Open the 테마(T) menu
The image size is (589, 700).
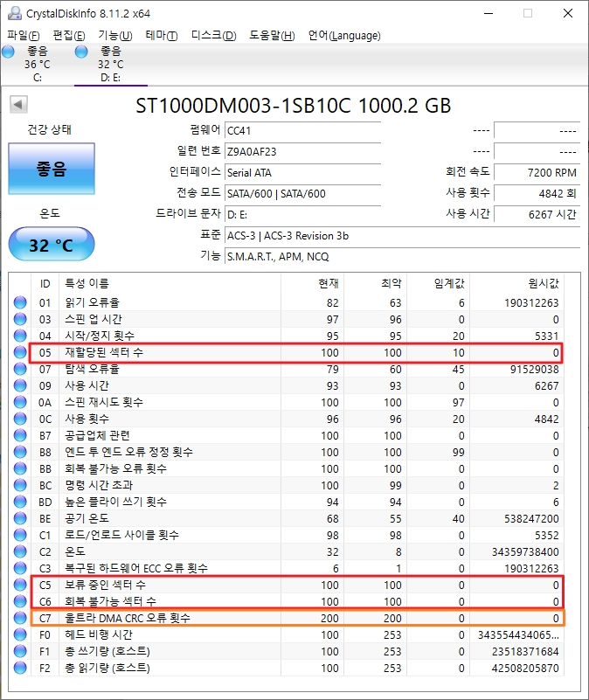click(161, 35)
